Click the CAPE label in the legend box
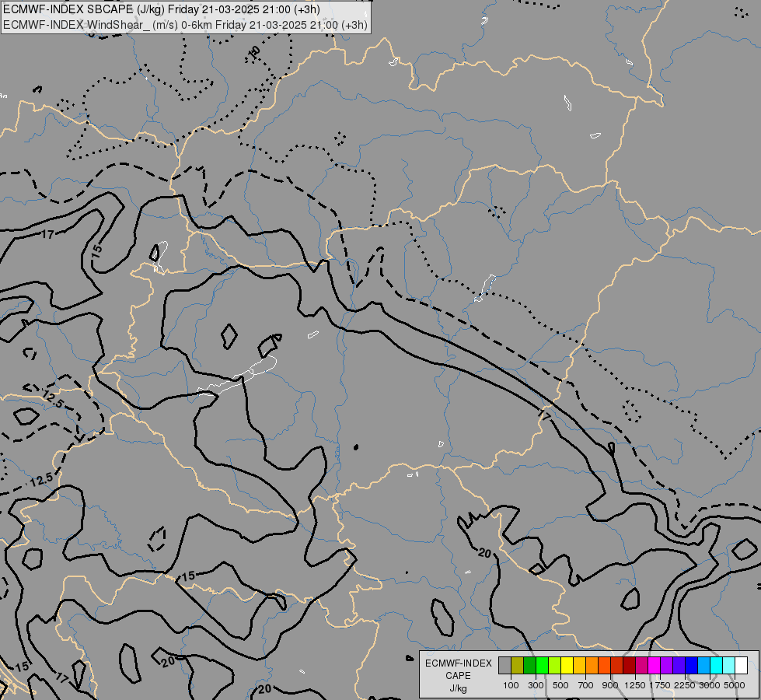 point(458,676)
